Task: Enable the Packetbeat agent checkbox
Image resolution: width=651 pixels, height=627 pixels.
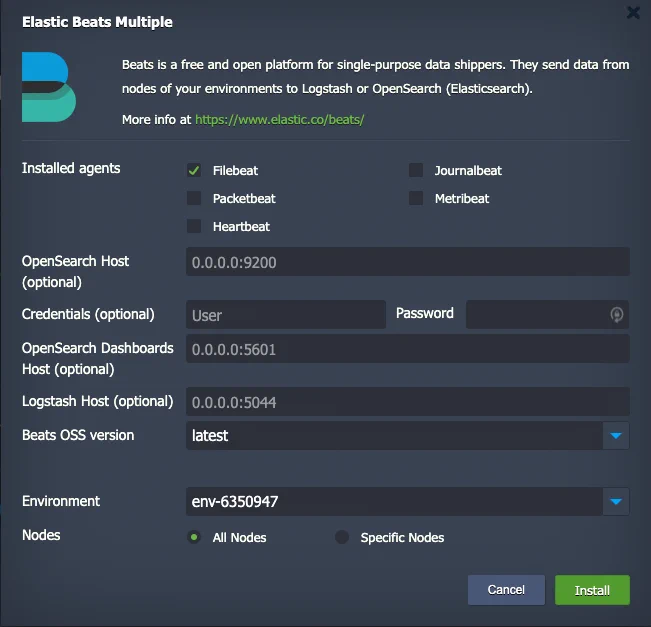Action: [x=194, y=198]
